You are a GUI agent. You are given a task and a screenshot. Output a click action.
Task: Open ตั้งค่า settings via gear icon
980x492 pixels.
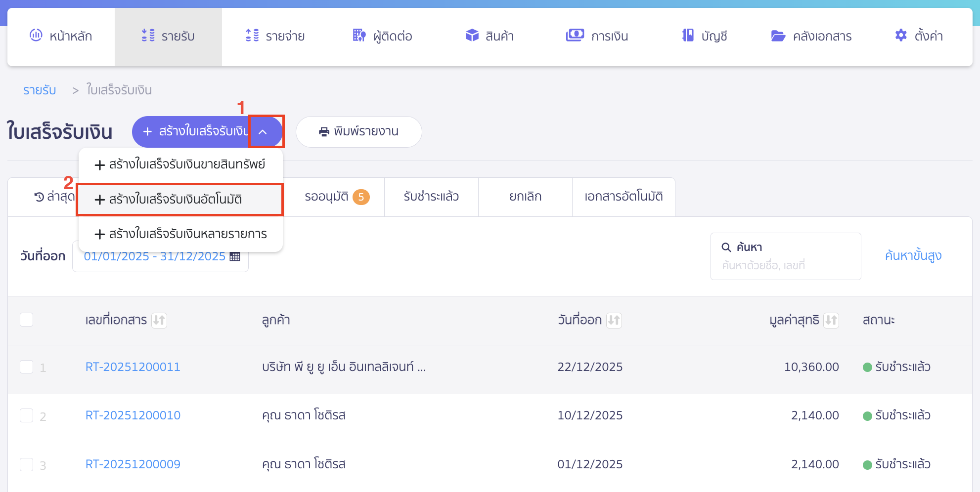click(x=919, y=36)
